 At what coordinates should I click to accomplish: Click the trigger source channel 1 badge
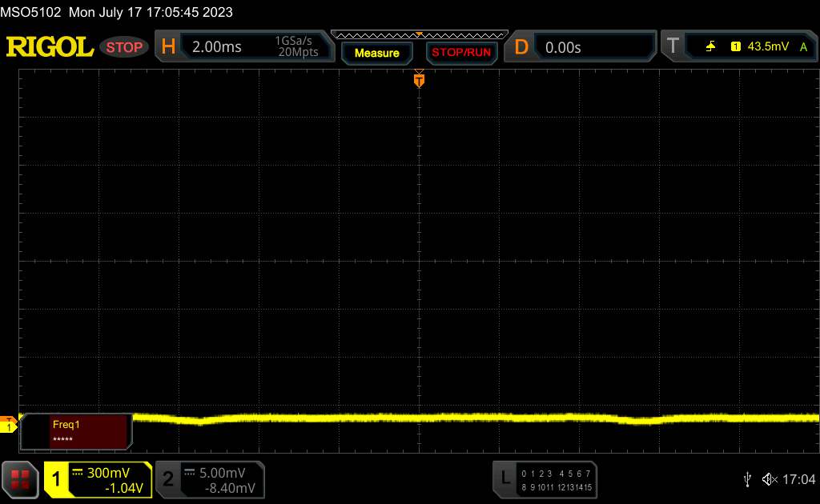[x=736, y=46]
